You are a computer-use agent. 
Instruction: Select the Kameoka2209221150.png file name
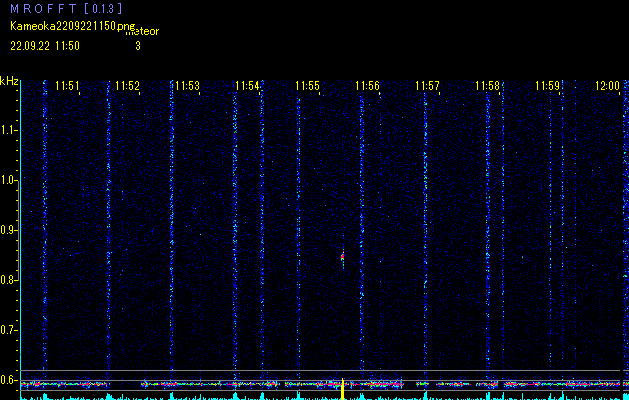pos(74,26)
